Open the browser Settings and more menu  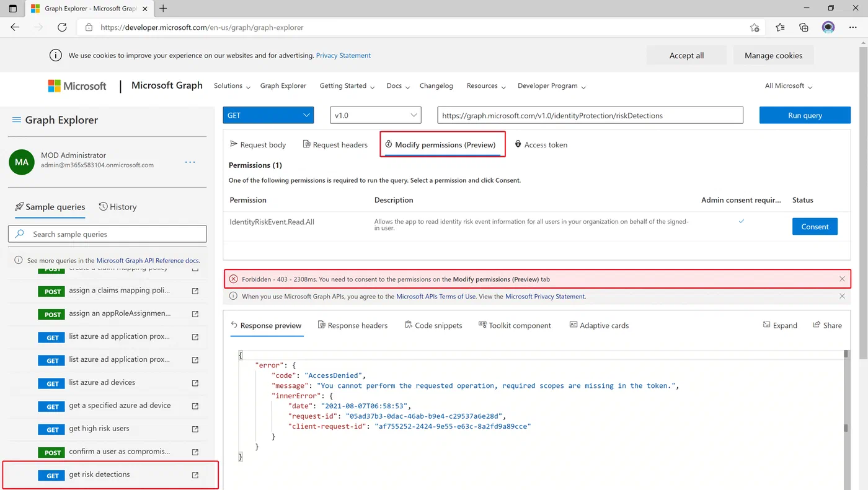pos(853,27)
